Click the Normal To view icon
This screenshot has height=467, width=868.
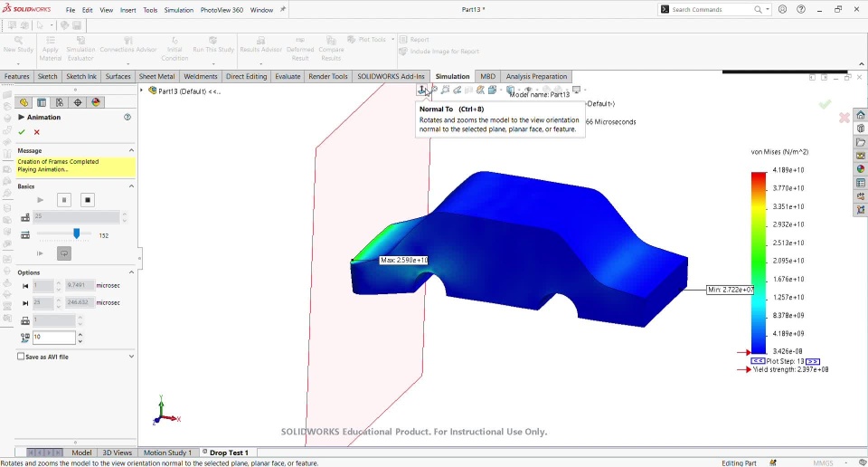point(422,90)
